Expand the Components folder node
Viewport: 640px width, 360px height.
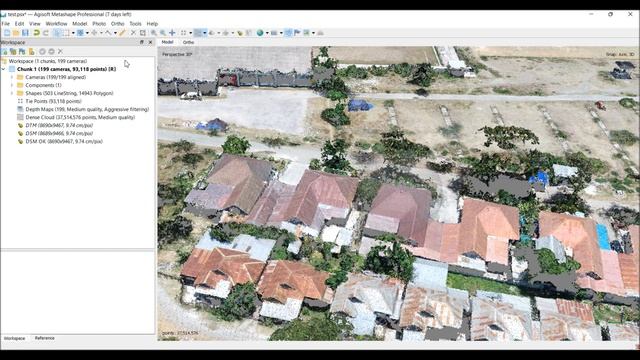(x=12, y=85)
